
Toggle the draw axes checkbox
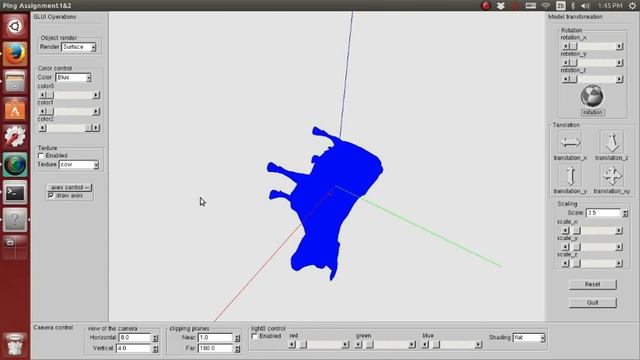click(x=51, y=196)
